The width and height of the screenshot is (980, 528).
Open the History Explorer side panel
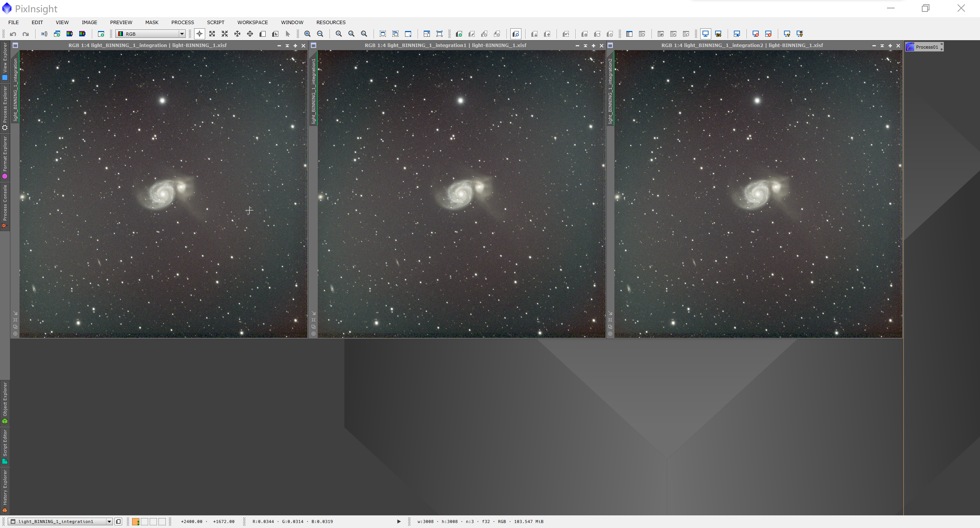pos(5,491)
